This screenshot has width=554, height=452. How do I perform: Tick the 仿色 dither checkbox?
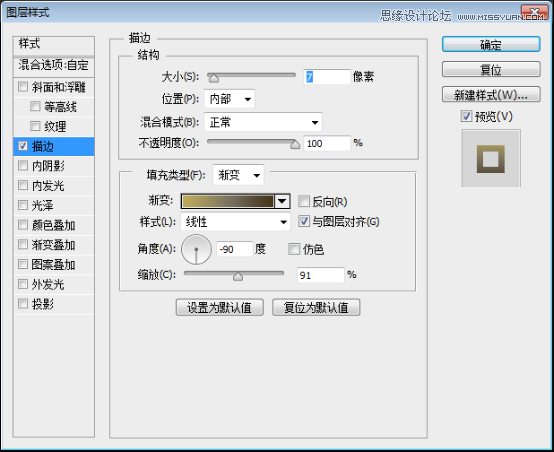[x=294, y=249]
